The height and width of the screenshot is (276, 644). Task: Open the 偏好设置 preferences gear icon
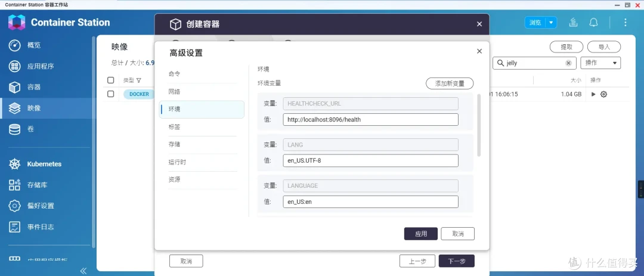coord(15,206)
